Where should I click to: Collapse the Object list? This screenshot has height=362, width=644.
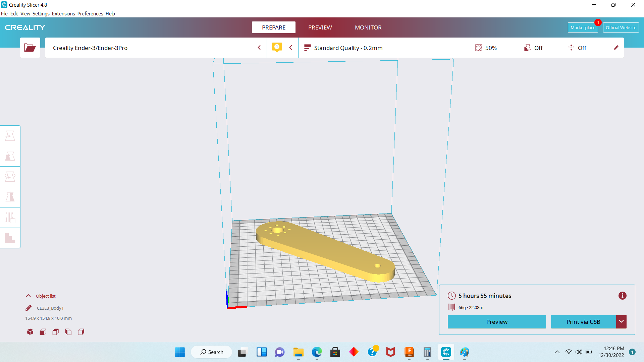pos(29,296)
